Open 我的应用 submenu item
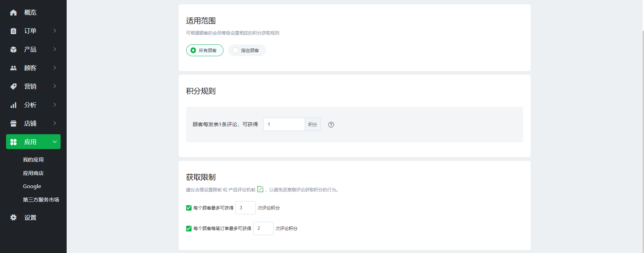 click(33, 160)
